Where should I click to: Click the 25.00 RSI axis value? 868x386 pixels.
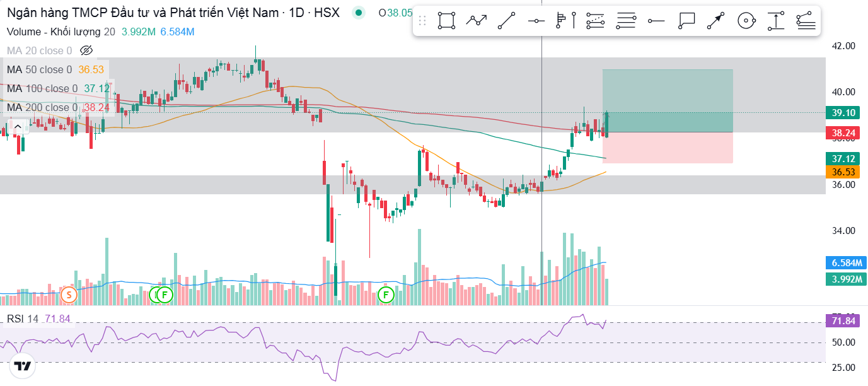[843, 367]
